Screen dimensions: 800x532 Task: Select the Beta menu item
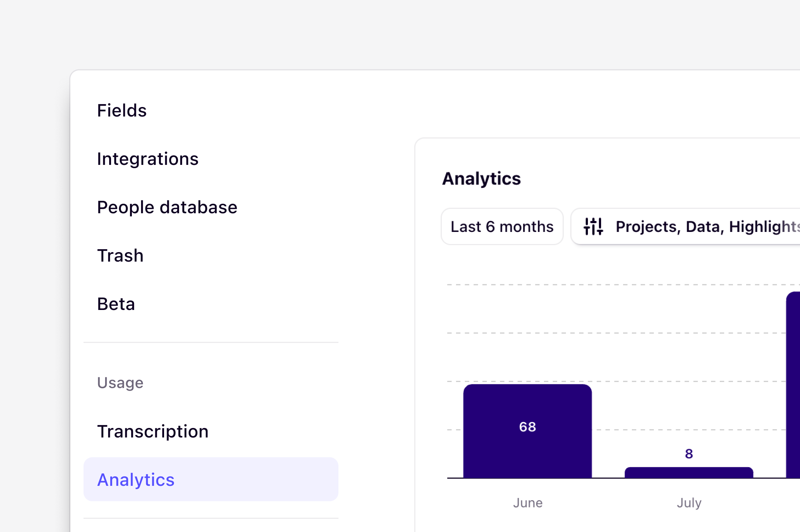point(116,303)
